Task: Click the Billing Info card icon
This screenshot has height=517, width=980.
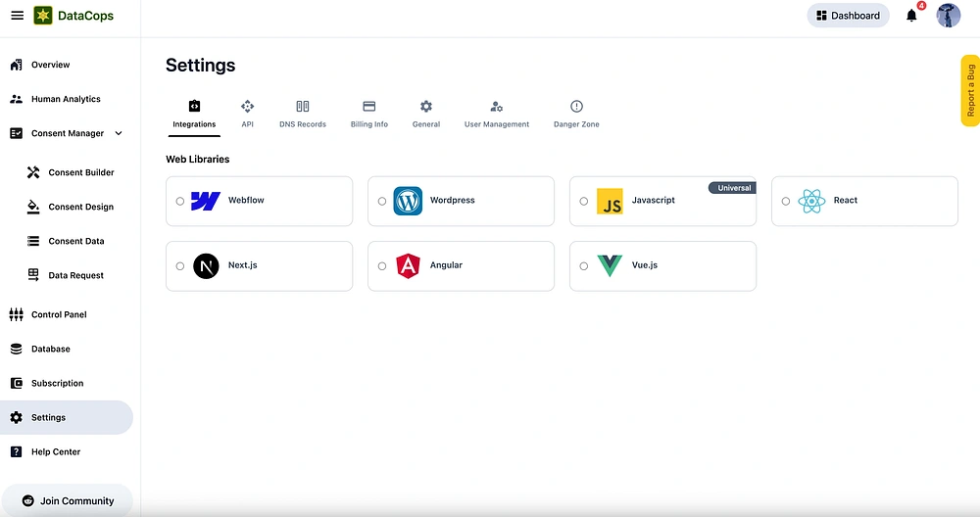Action: (x=369, y=106)
